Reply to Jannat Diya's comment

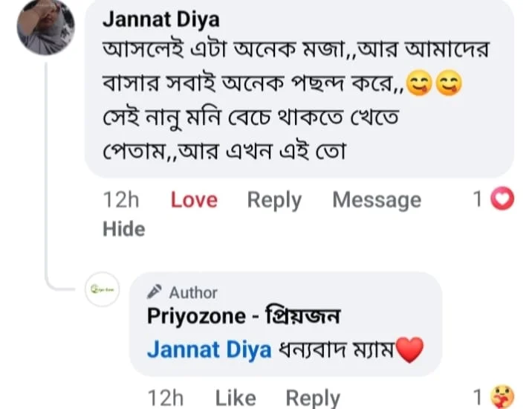[x=274, y=201]
